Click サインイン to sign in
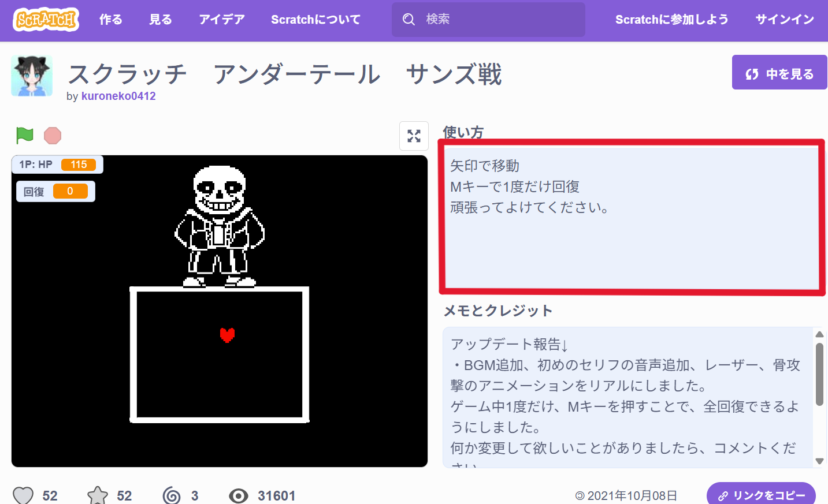The image size is (828, 504). pyautogui.click(x=785, y=20)
